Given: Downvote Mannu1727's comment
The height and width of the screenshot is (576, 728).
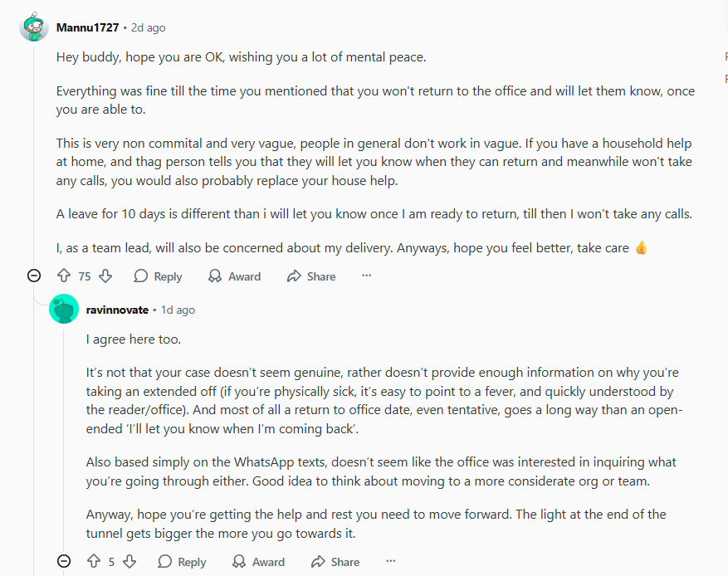Looking at the screenshot, I should [x=105, y=276].
